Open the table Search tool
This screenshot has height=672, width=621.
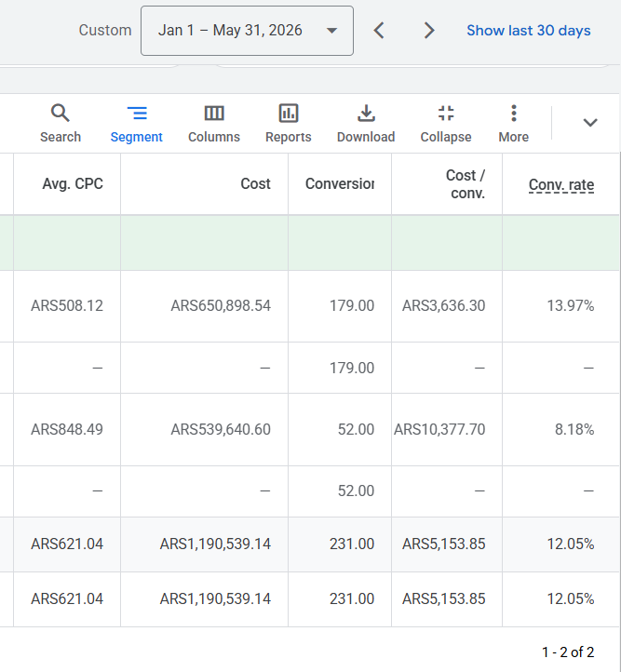tap(61, 124)
